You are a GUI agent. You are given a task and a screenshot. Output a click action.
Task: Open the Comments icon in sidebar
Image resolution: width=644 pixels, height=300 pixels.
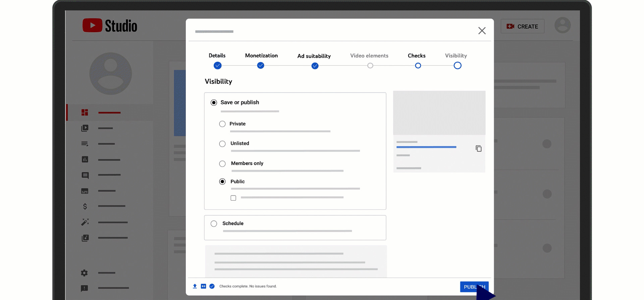click(x=85, y=175)
